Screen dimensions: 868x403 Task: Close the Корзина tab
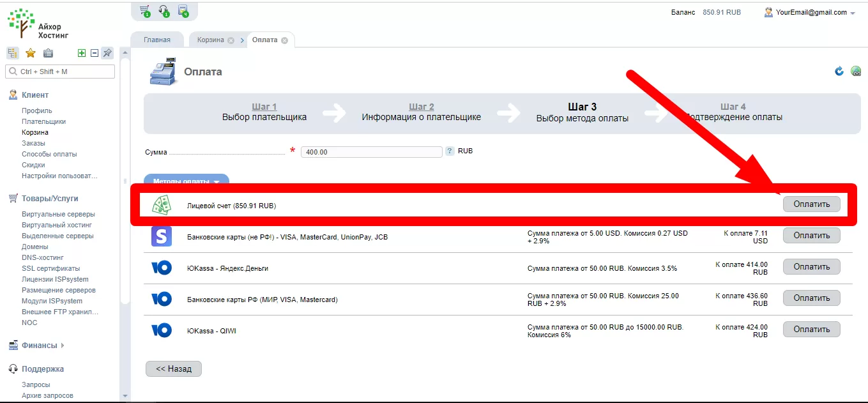pyautogui.click(x=231, y=40)
